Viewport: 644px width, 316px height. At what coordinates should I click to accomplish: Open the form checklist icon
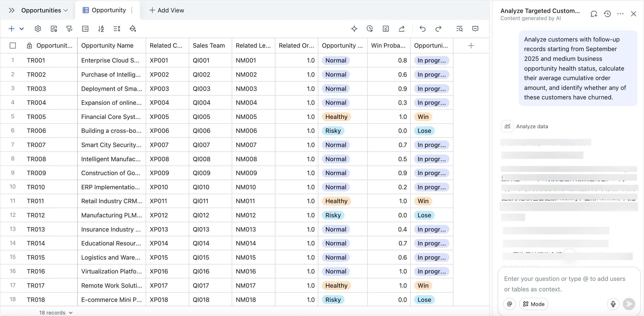pos(386,29)
